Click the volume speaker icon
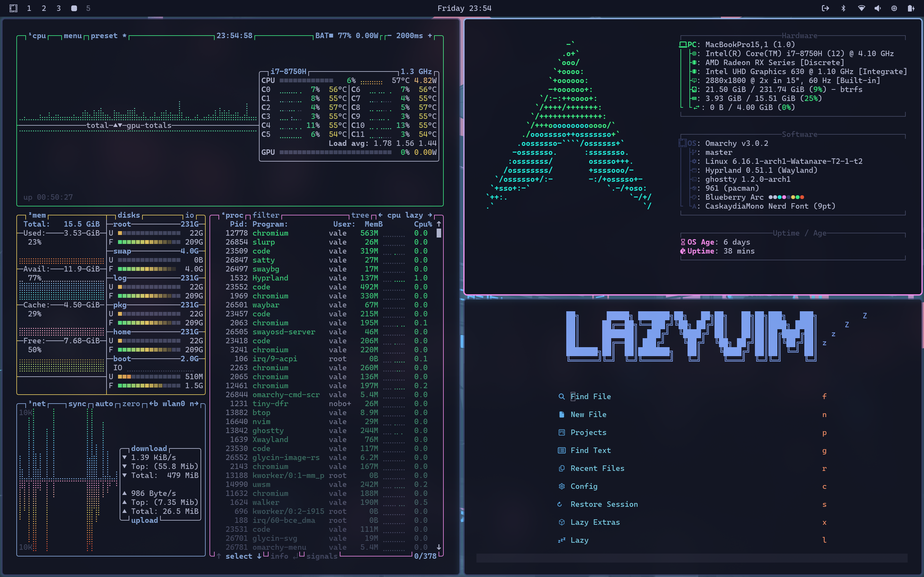The image size is (924, 577). point(877,8)
